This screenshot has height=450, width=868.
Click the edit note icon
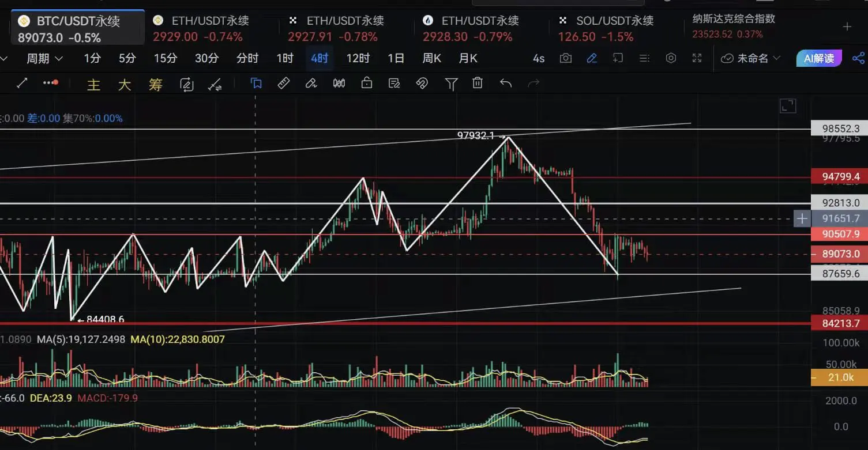pos(394,84)
